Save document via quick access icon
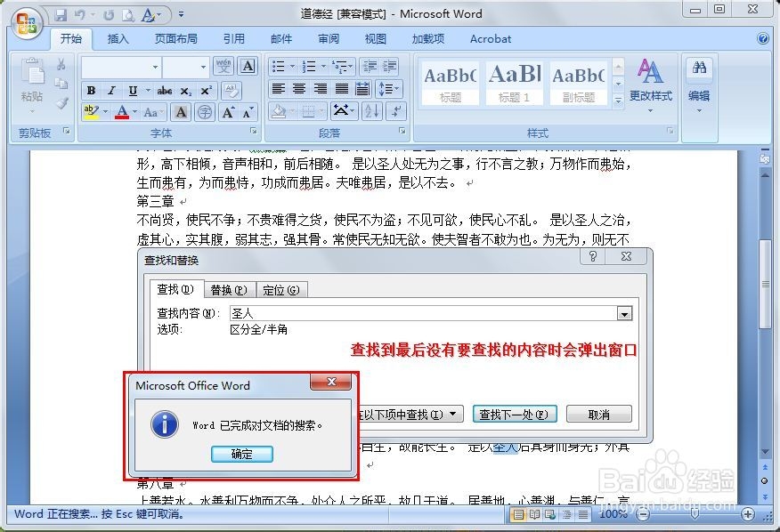This screenshot has height=532, width=780. [61, 15]
